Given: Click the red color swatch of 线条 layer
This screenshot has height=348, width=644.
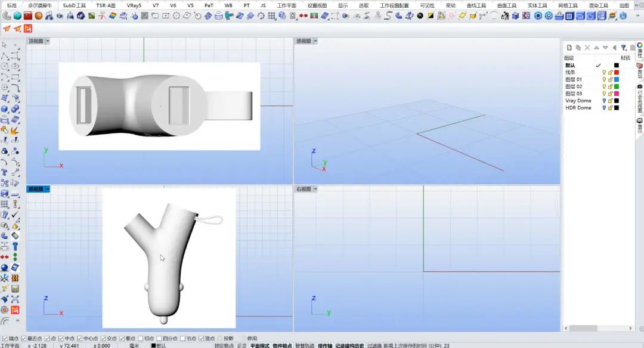Looking at the screenshot, I should (617, 72).
